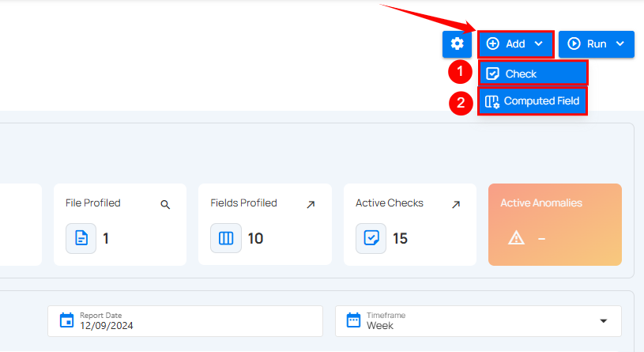Viewport: 644px width, 352px height.
Task: Select Check from the Add menu
Action: [x=533, y=74]
